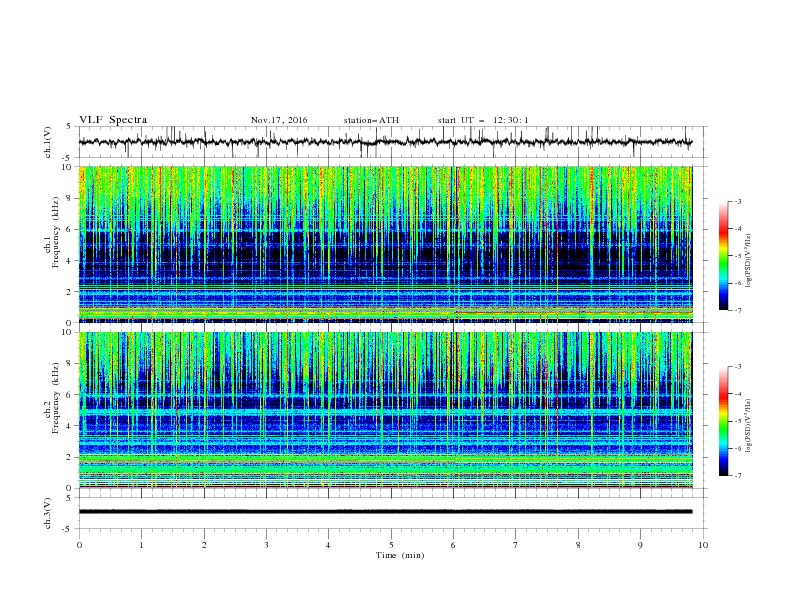Click inside the ch.1 spectrogram panel
Screen dimensions: 792x612
point(385,244)
